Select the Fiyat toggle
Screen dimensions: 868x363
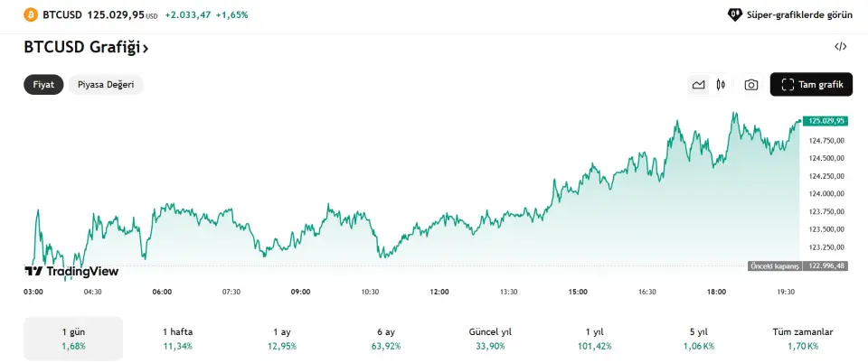tap(44, 85)
